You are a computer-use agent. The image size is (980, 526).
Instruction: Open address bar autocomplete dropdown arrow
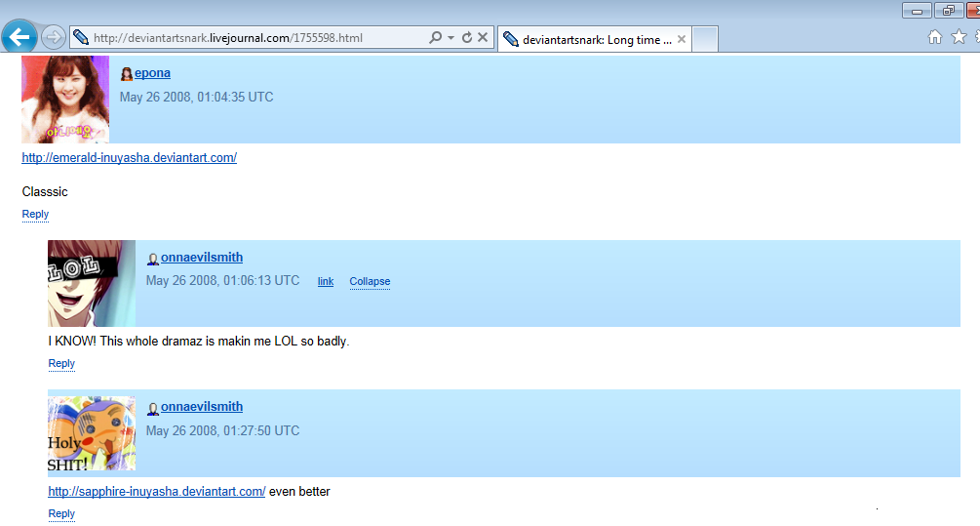tap(451, 38)
